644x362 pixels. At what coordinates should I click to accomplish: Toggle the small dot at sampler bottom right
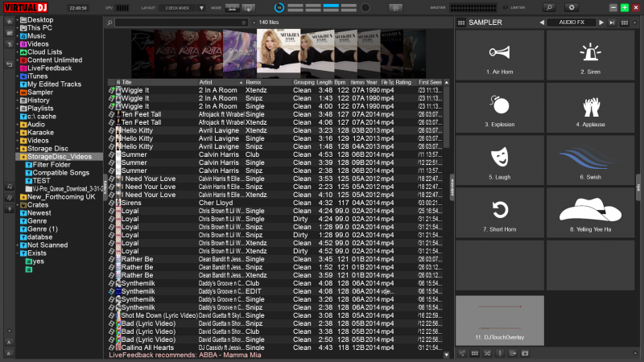(x=635, y=353)
